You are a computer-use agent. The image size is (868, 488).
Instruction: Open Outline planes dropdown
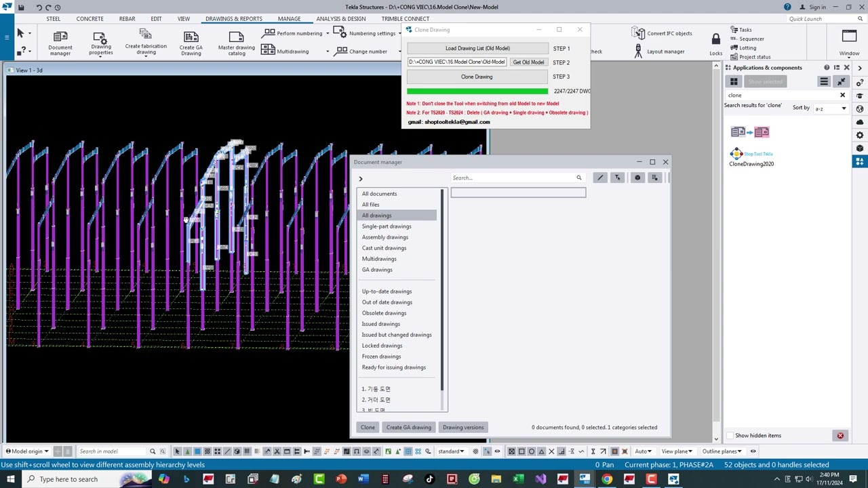(x=722, y=451)
